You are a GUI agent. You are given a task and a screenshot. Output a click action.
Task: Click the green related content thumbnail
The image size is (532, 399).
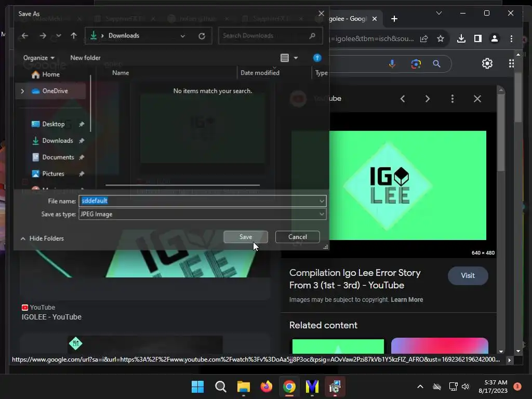(338, 346)
